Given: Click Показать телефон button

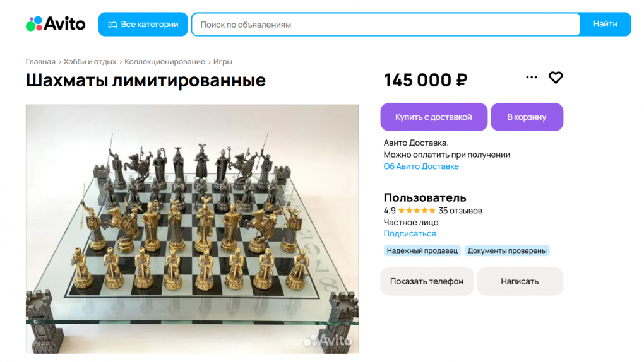Looking at the screenshot, I should [x=427, y=281].
